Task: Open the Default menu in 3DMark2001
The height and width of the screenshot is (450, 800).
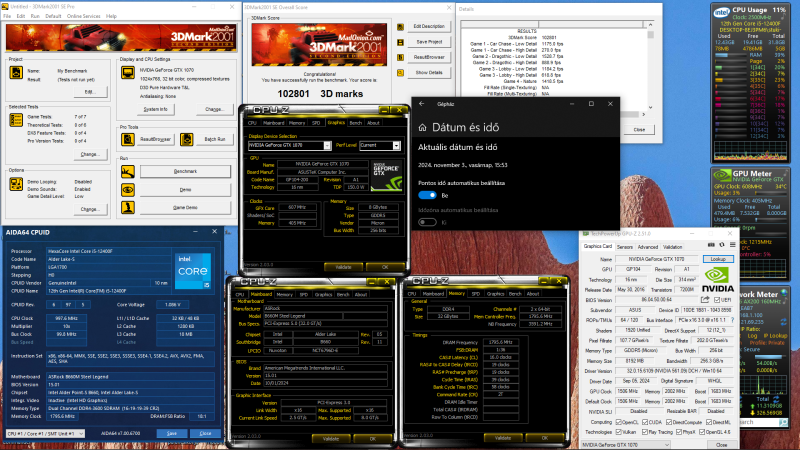Action: 53,16
